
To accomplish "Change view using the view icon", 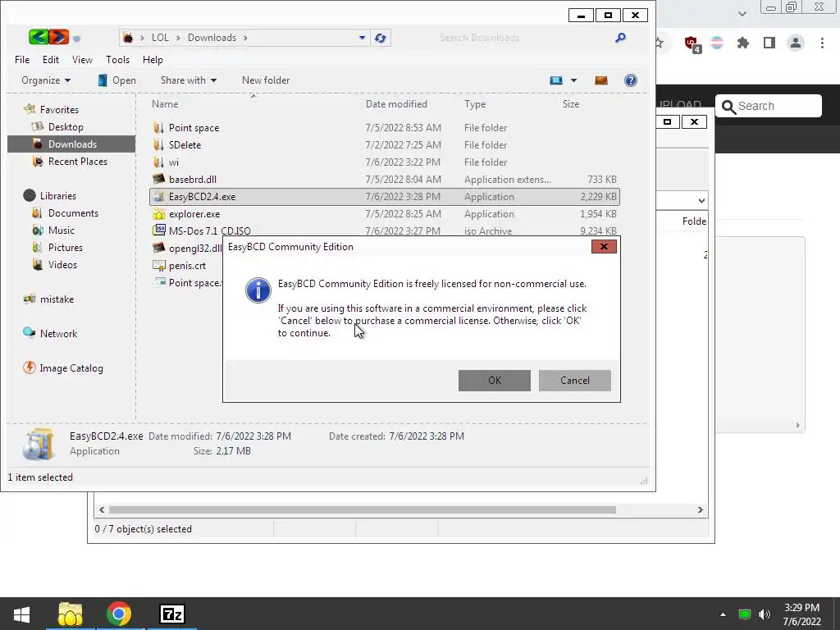I will 556,80.
